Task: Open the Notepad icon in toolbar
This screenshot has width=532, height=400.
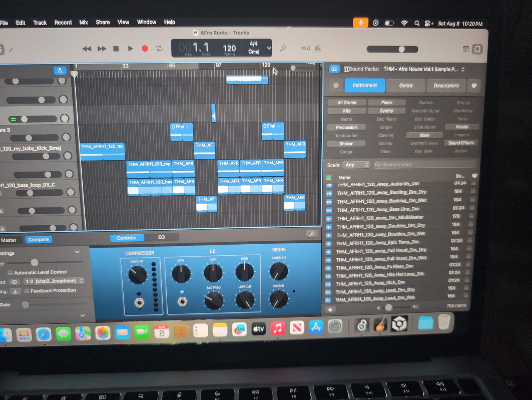Action: 465,49
